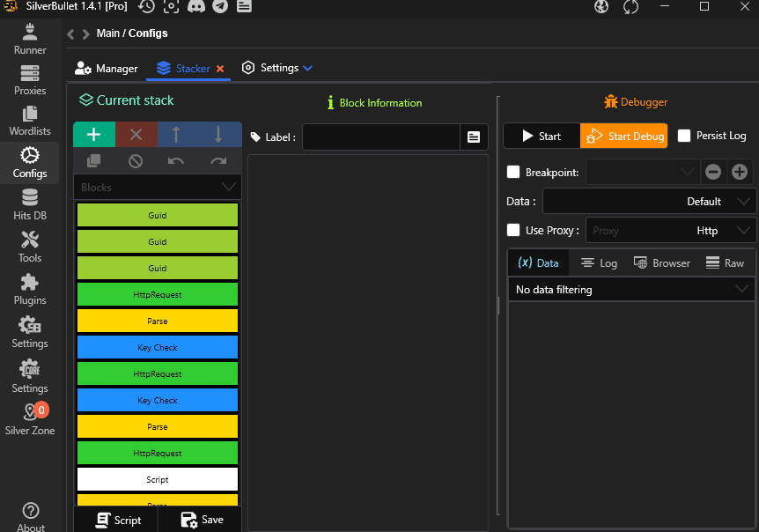Open the history icon in title bar
Screen dimensions: 759x532
pyautogui.click(x=146, y=6)
